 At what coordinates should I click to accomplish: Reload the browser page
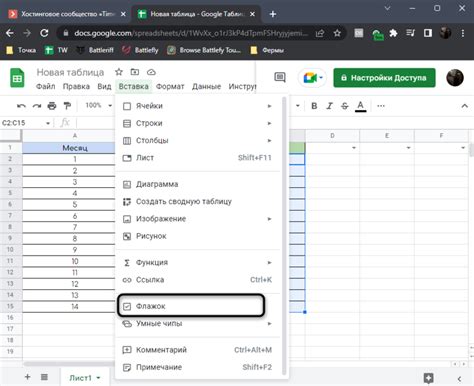coord(44,33)
